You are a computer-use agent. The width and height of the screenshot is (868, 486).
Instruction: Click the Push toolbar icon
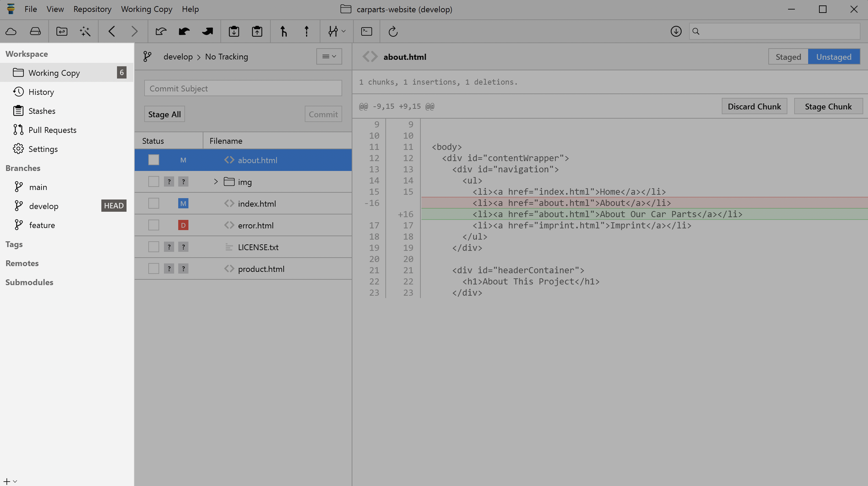click(207, 32)
